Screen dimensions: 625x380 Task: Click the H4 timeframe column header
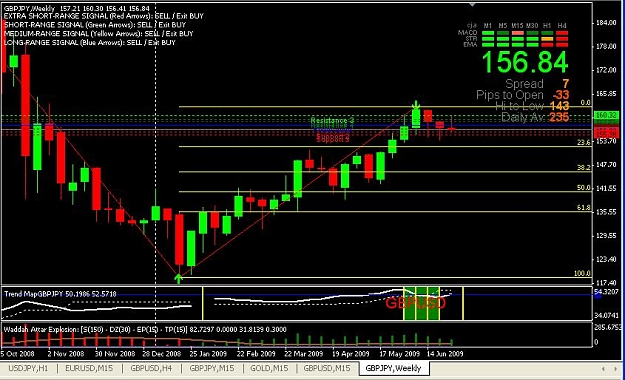click(562, 26)
